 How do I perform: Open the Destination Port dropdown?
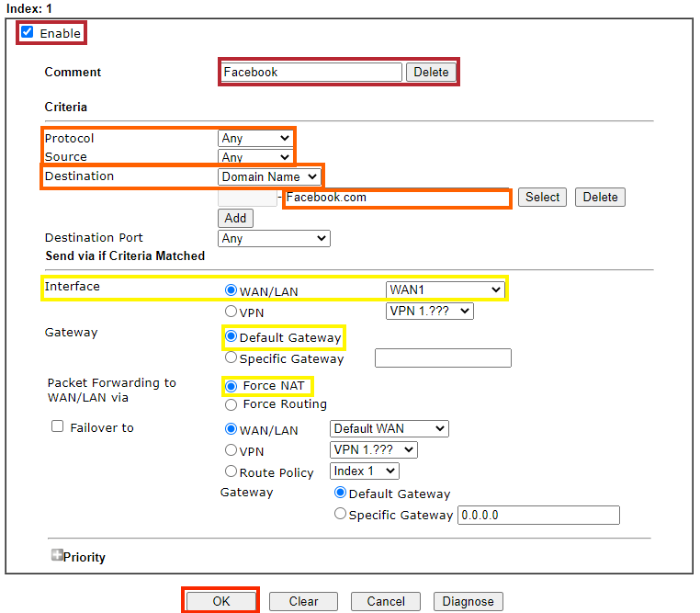274,238
